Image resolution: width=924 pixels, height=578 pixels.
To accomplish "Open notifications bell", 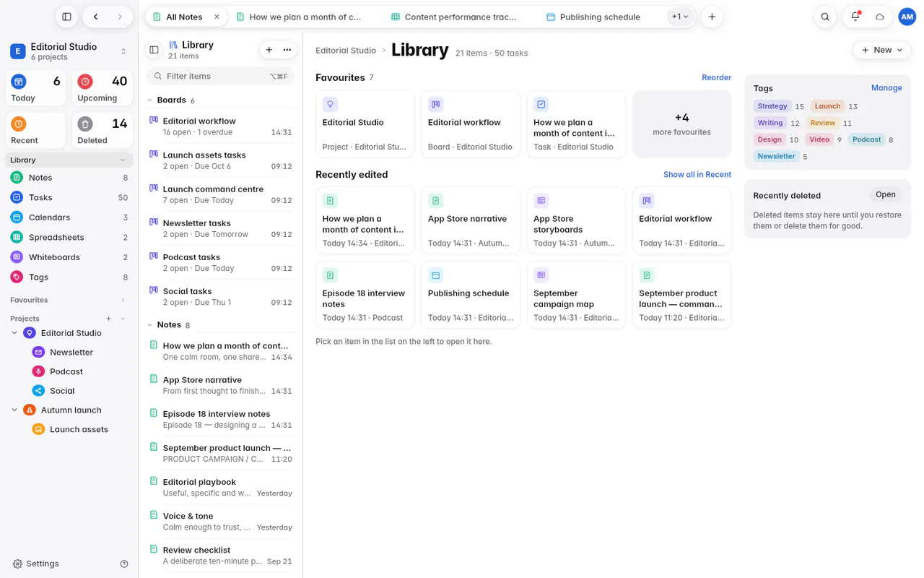I will pos(855,17).
